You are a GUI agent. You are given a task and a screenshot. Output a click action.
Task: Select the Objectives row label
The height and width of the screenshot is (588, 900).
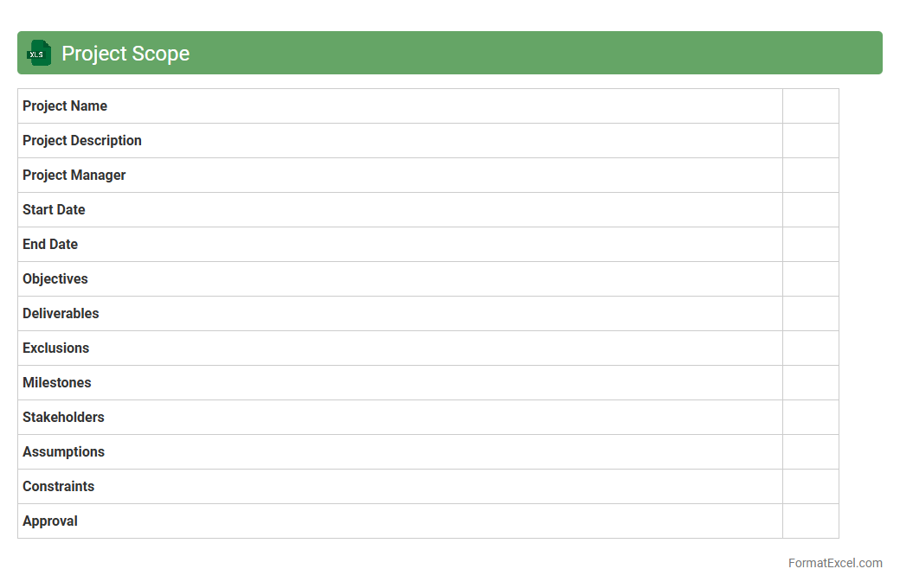(55, 279)
